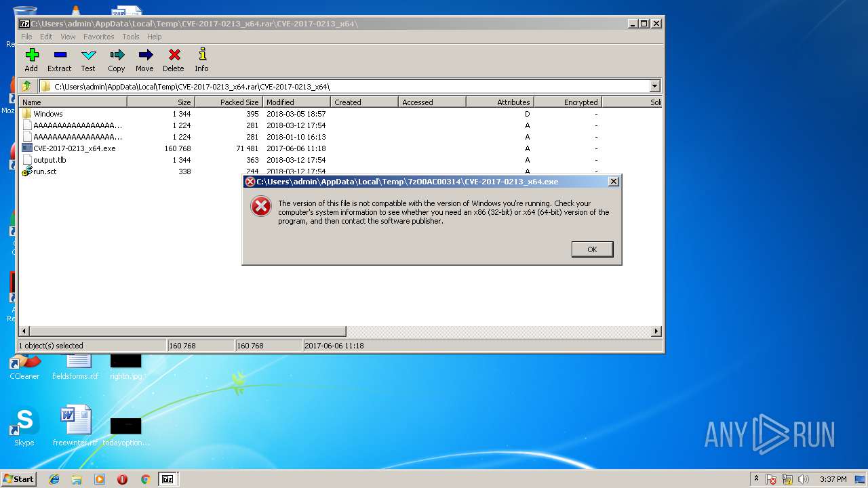This screenshot has width=868, height=488.
Task: Open todayoption desktop file
Action: tap(126, 432)
